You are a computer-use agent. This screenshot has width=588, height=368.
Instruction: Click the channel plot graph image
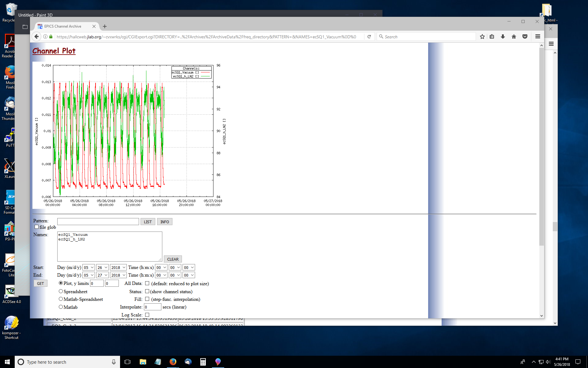point(130,135)
